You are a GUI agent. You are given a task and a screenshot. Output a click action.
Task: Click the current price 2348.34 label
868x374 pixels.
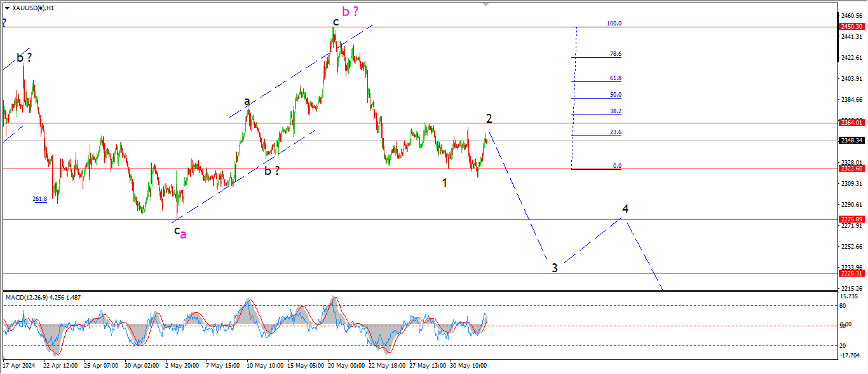[851, 140]
